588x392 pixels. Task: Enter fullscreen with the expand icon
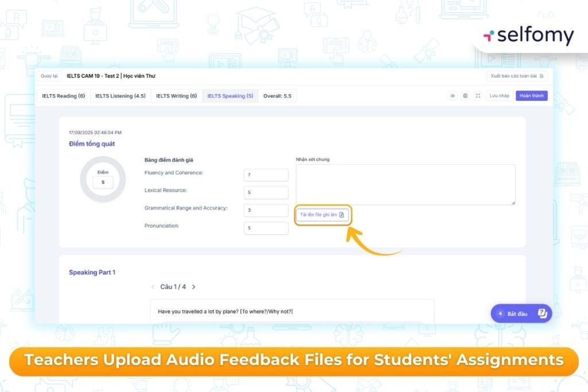pyautogui.click(x=478, y=96)
